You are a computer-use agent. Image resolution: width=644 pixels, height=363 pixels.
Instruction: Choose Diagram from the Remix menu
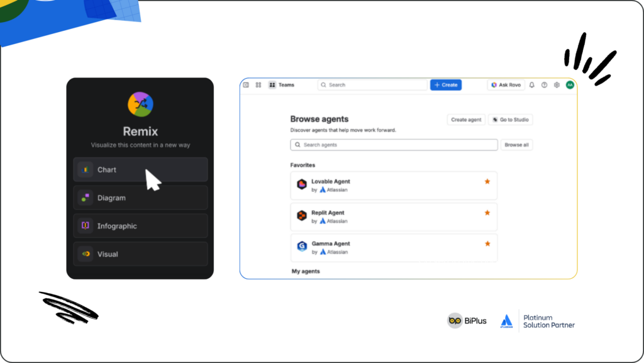[140, 198]
